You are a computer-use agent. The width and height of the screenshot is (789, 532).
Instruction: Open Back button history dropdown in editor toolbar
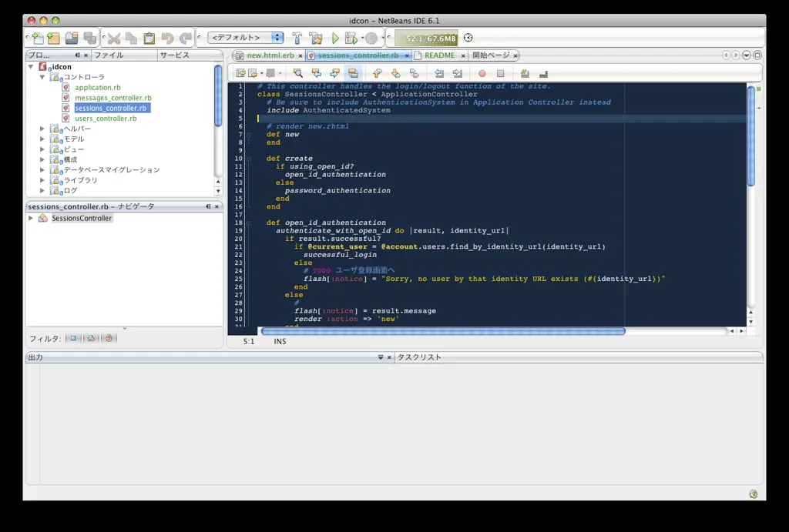click(262, 74)
